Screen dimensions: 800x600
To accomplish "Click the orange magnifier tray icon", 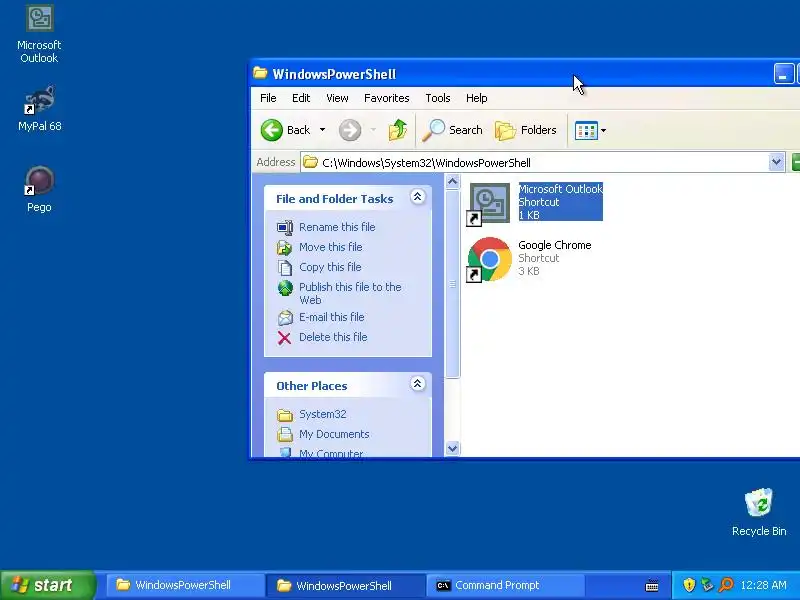I will coord(726,585).
